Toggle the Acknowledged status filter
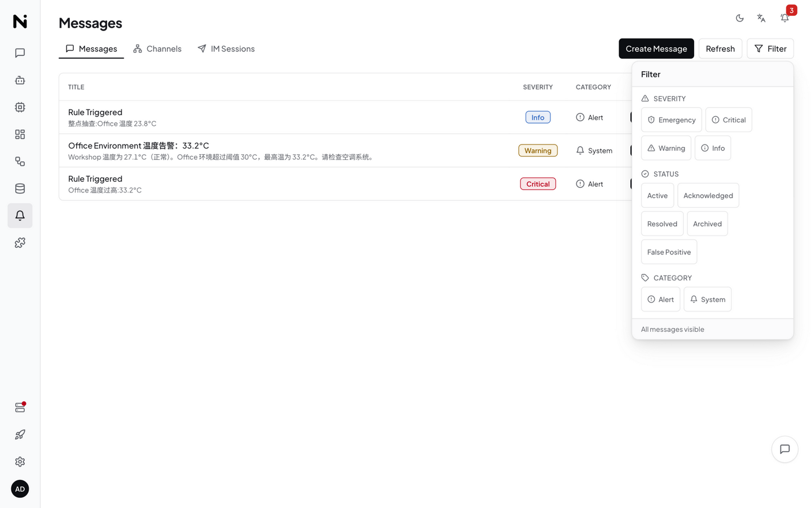Viewport: 812px width, 508px height. click(708, 195)
